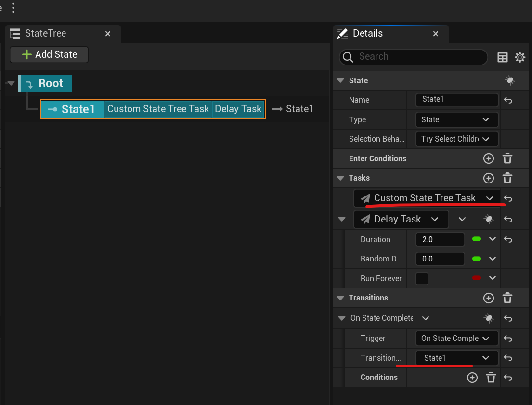Click debug breakpoint icon in State header
This screenshot has height=405, width=532.
coord(510,81)
